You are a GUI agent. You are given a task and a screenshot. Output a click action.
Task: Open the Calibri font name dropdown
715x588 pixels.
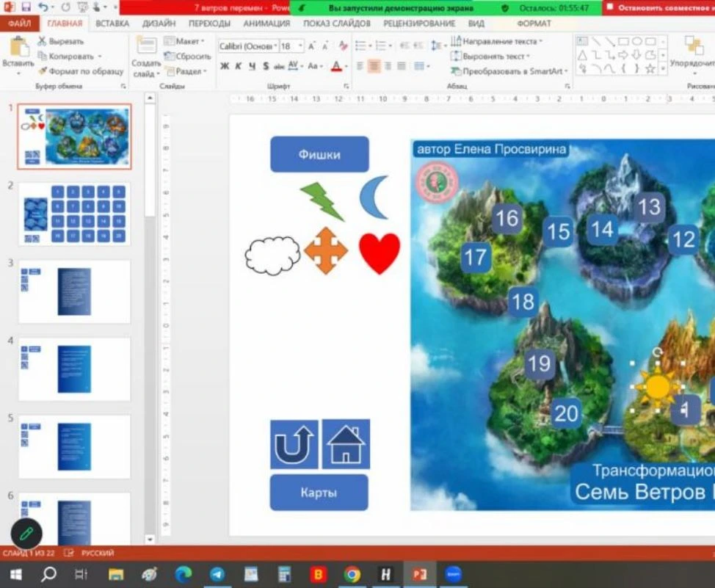[275, 46]
